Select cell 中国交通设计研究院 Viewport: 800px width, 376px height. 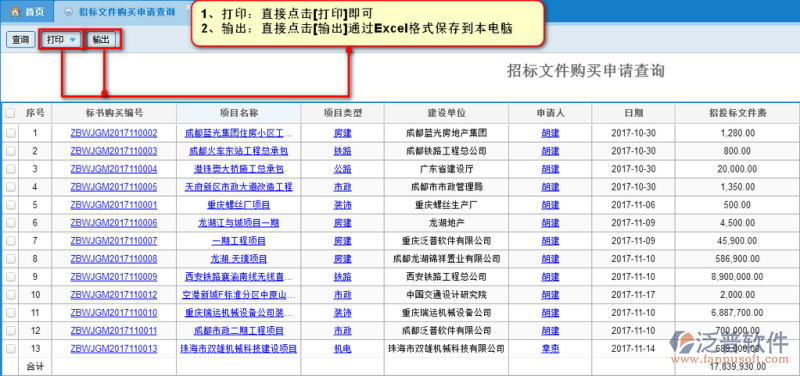point(446,295)
